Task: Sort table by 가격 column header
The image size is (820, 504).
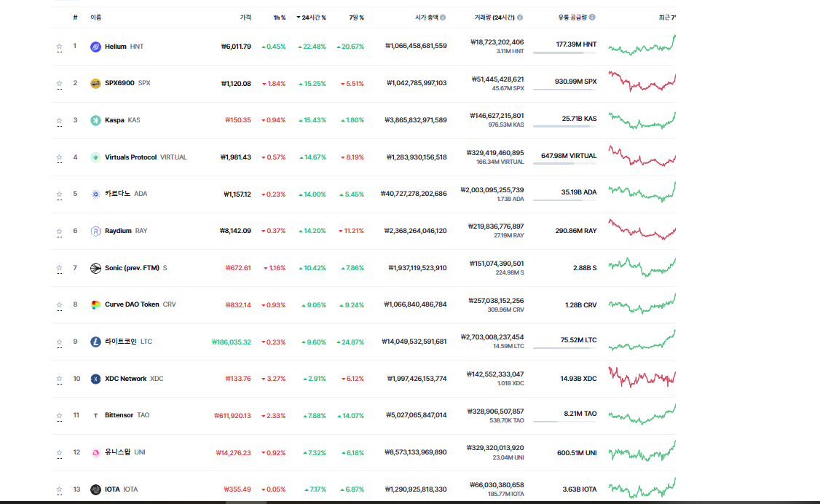Action: pyautogui.click(x=245, y=17)
